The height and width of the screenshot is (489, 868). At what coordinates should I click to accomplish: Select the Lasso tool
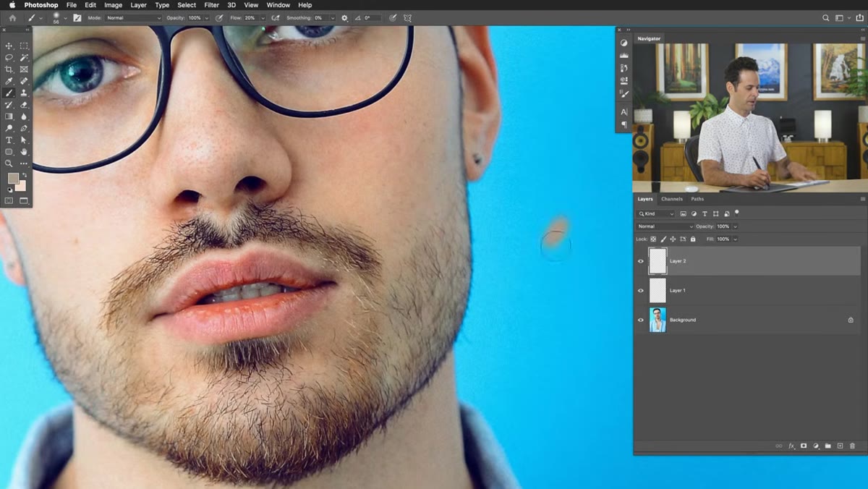[x=9, y=57]
